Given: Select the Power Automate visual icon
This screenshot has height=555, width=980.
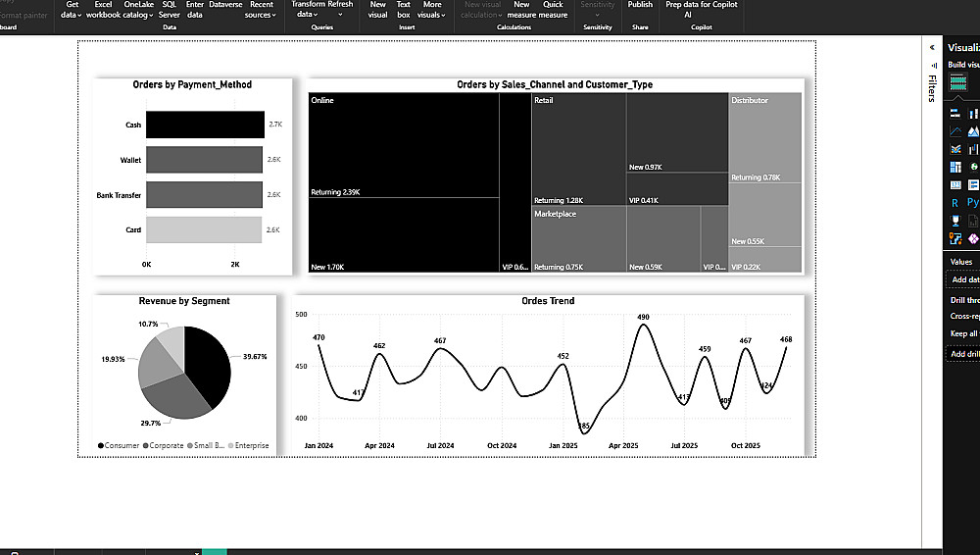Looking at the screenshot, I should point(955,238).
